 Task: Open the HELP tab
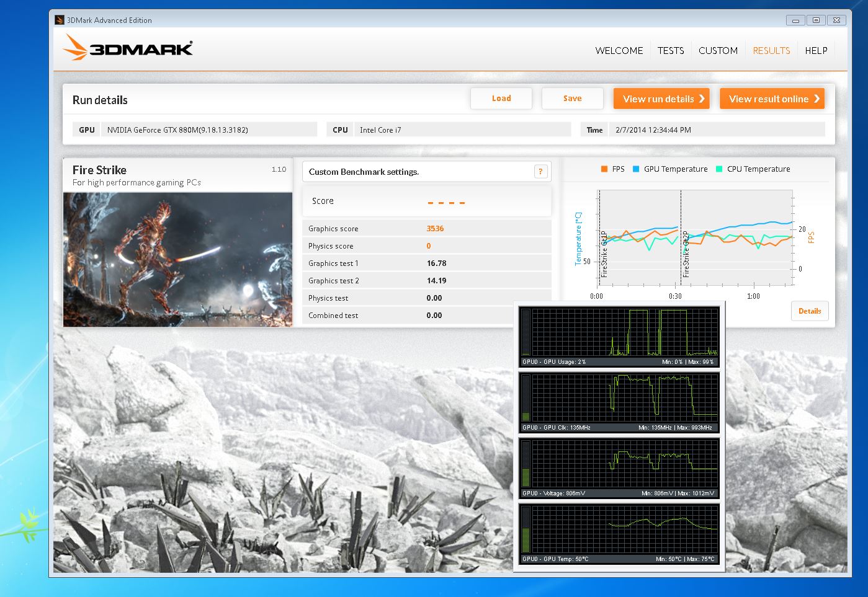816,51
